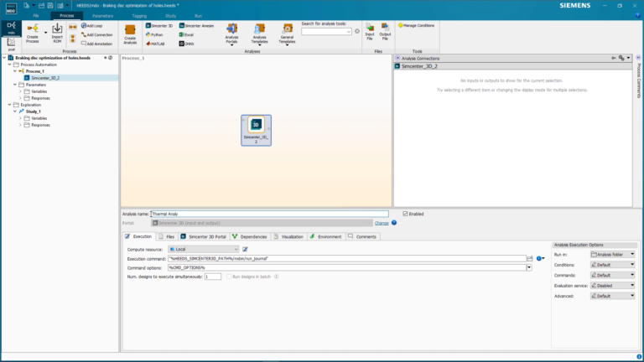This screenshot has height=362, width=644.
Task: Open the Run ribbon tab
Action: (x=198, y=16)
